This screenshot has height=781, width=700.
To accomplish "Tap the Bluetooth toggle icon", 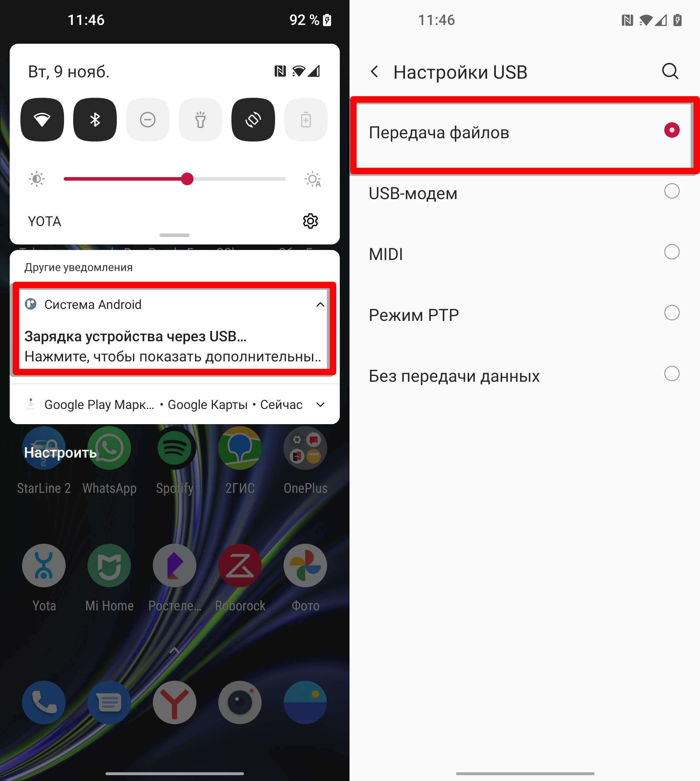I will click(94, 120).
